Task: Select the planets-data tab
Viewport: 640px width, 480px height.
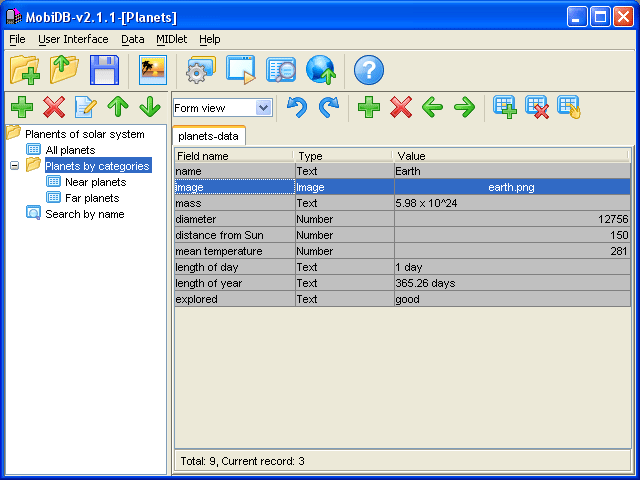Action: point(209,136)
